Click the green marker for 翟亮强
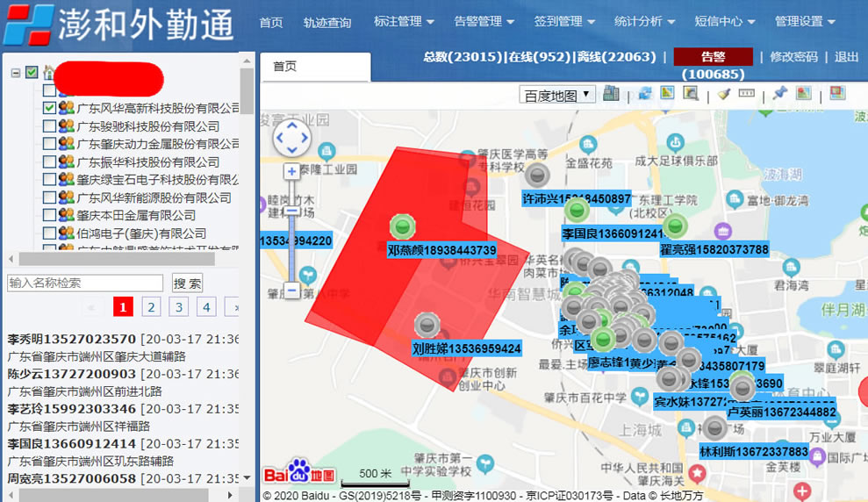Image resolution: width=868 pixels, height=502 pixels. pos(675,226)
